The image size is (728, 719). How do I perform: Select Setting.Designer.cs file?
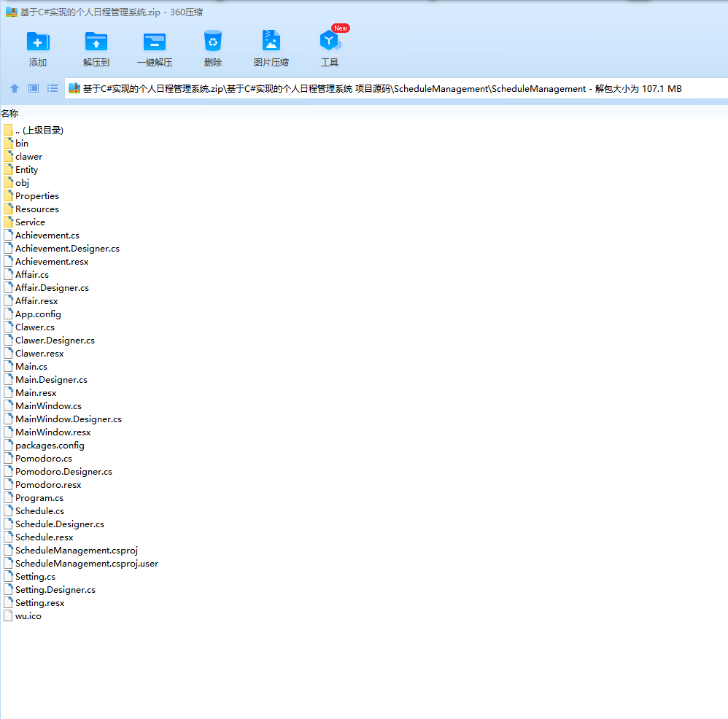click(x=50, y=589)
